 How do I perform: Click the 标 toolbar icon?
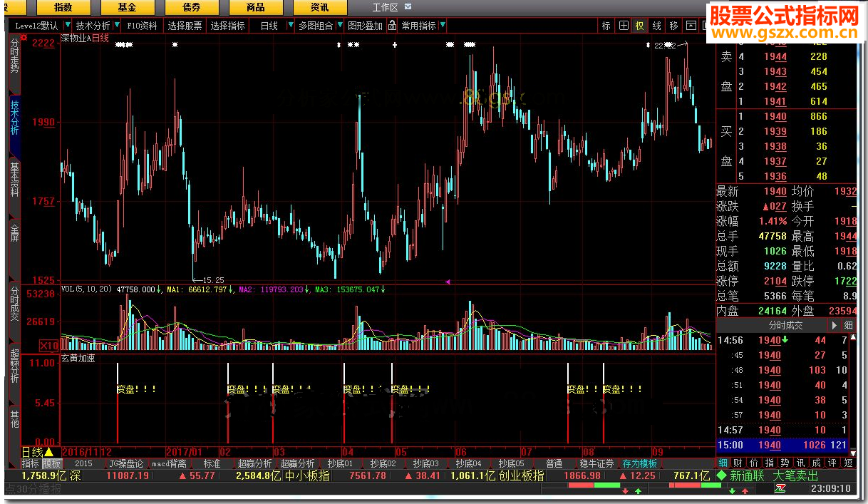click(606, 26)
